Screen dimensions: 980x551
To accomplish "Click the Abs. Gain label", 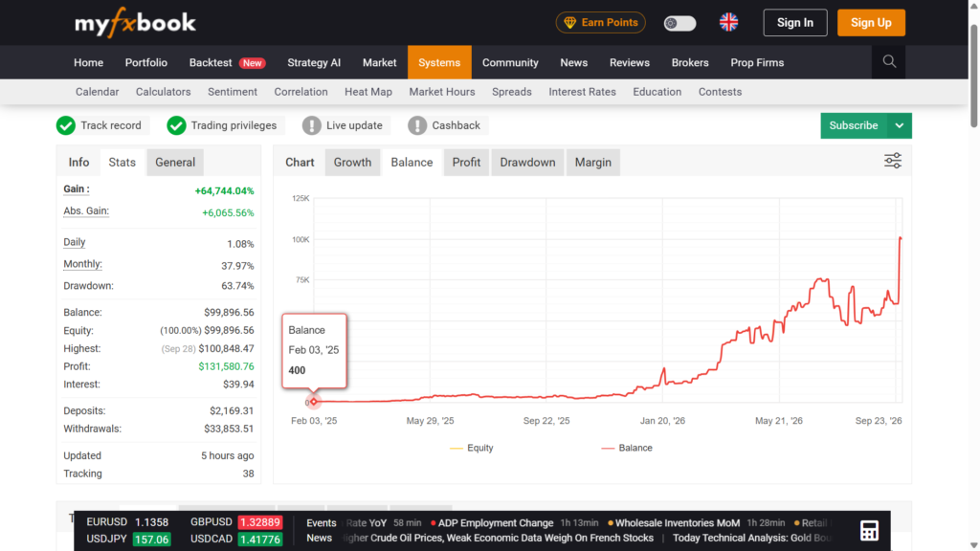I will point(86,211).
